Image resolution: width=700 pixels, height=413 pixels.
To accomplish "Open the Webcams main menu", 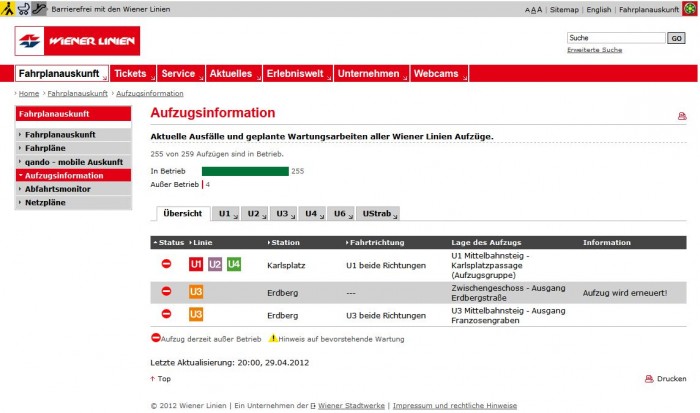I will coord(439,74).
